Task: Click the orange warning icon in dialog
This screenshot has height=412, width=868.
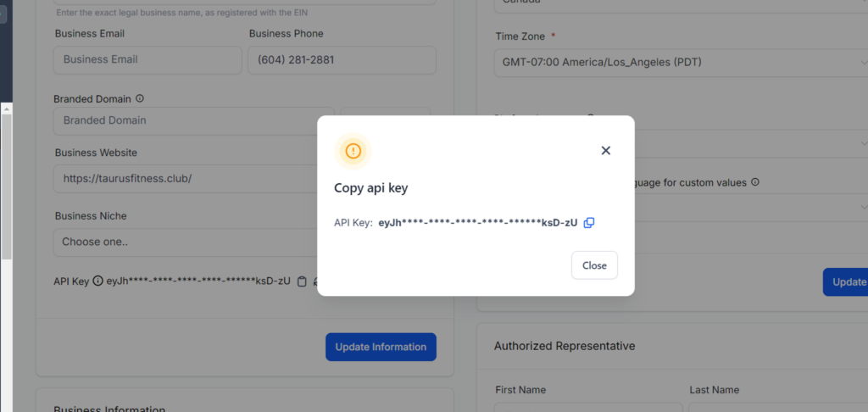Action: [353, 152]
